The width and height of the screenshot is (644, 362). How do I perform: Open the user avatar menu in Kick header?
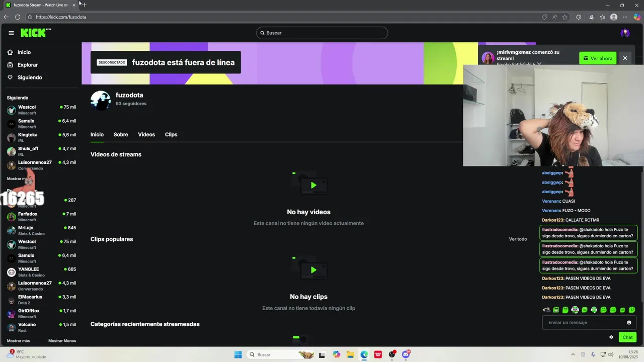(x=625, y=33)
